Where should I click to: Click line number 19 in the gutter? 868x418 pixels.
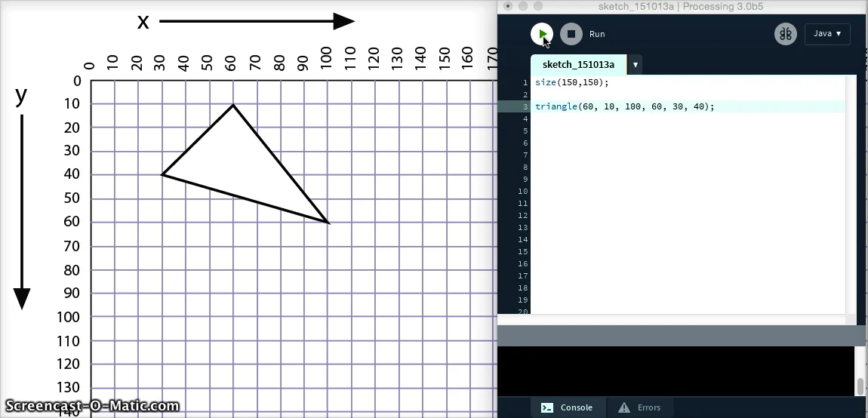tap(522, 300)
